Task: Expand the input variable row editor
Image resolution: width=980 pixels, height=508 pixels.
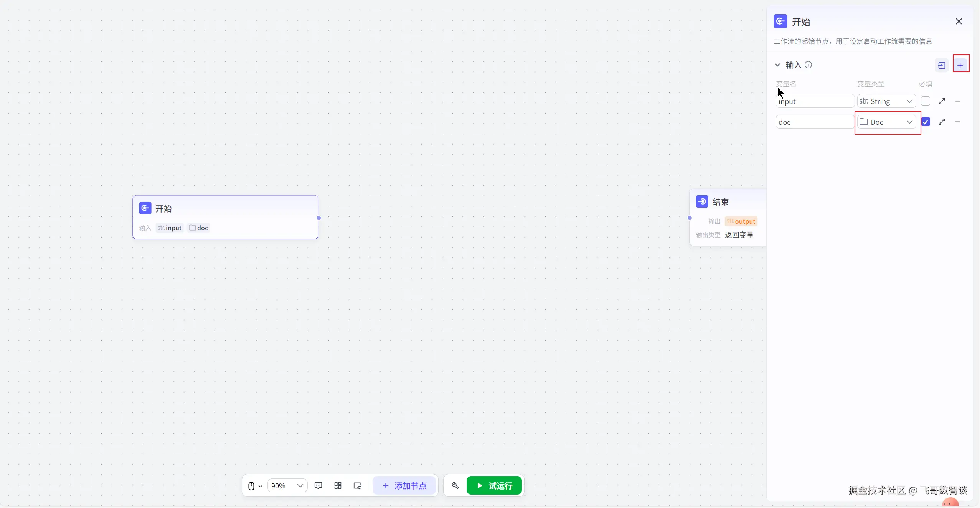Action: tap(942, 101)
